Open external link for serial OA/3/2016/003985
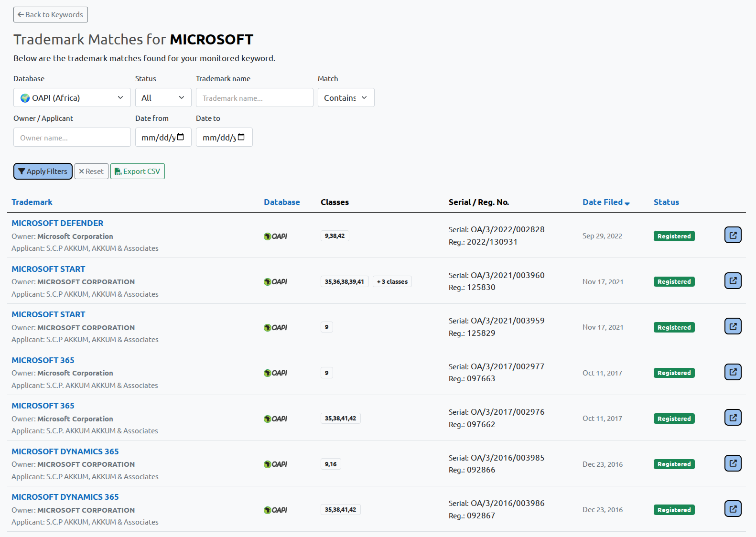This screenshot has height=537, width=756. point(733,463)
